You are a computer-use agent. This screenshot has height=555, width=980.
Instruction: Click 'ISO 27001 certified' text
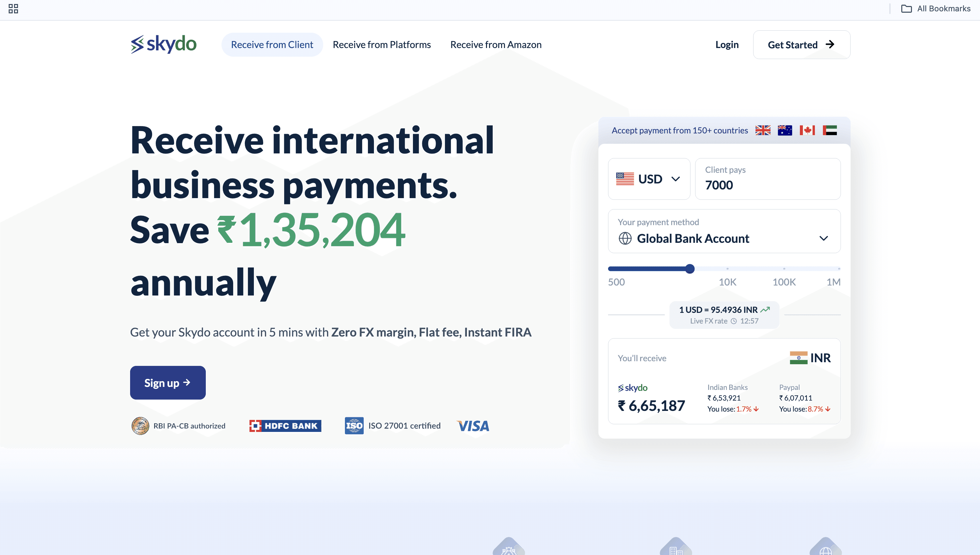click(x=404, y=426)
